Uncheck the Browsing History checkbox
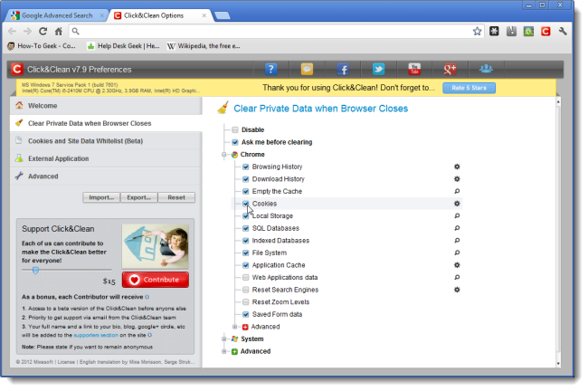 (246, 167)
